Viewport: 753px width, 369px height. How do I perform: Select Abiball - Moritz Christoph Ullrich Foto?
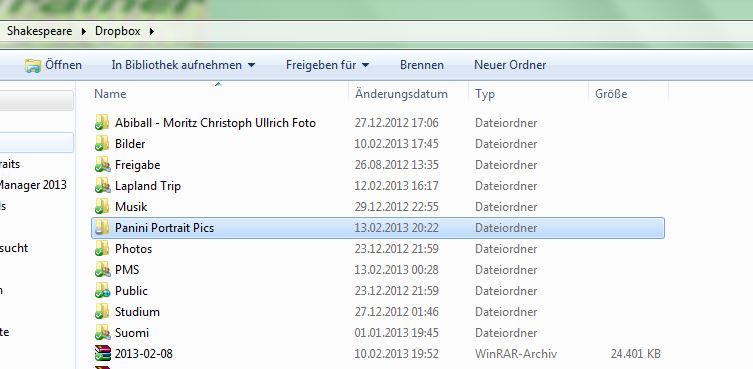coord(215,123)
